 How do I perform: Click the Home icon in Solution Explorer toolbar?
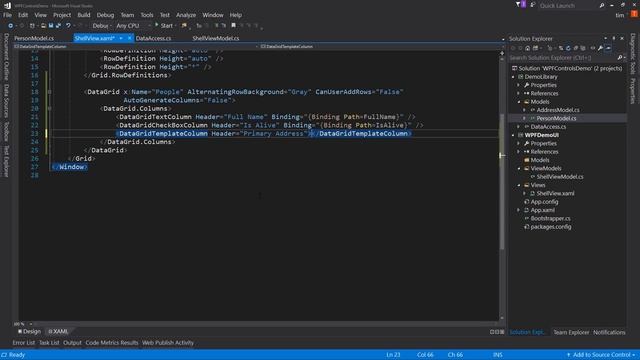528,48
